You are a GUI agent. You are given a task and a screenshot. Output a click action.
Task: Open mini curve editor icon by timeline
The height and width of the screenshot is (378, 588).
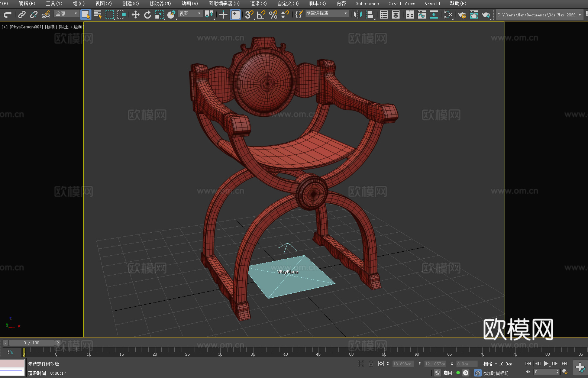10,352
